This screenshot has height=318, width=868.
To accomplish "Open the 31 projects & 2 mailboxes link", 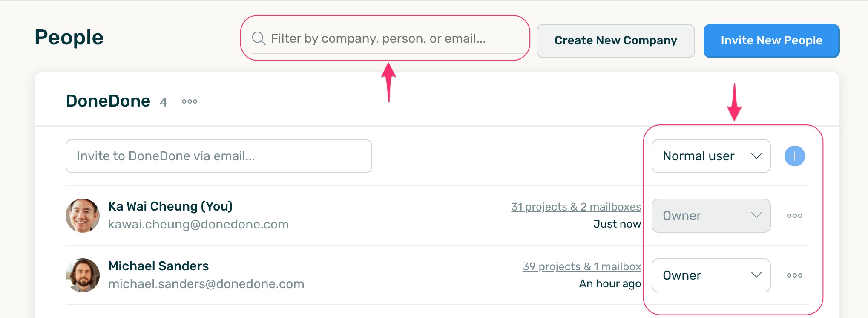I will pos(576,207).
